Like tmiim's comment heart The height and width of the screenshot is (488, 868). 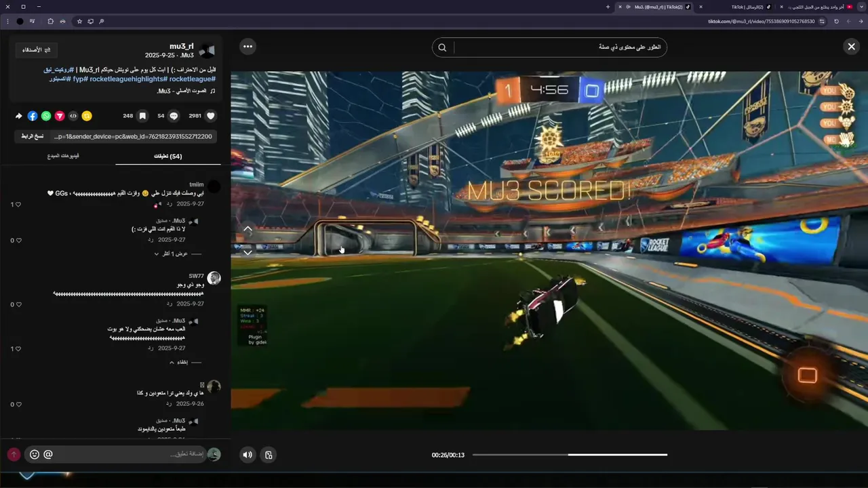(18, 204)
